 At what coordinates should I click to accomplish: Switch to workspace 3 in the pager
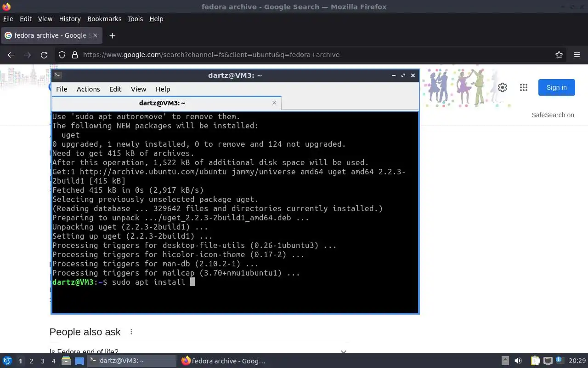[42, 361]
